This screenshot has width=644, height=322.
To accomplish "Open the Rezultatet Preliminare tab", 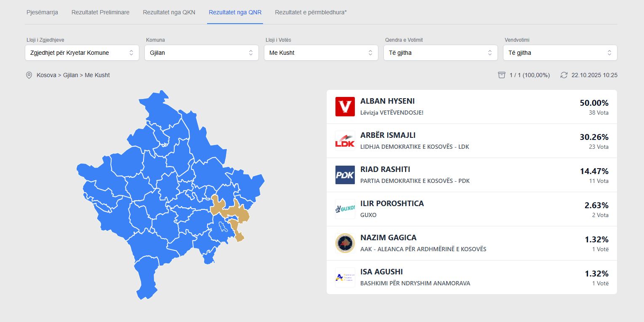I will (x=101, y=12).
